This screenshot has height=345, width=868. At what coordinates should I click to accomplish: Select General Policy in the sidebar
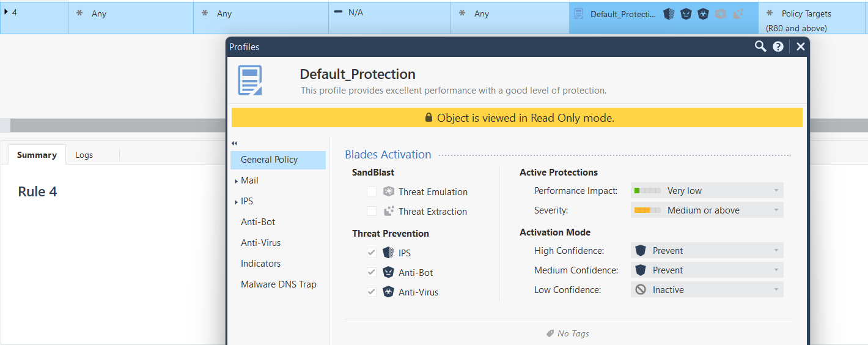point(278,160)
